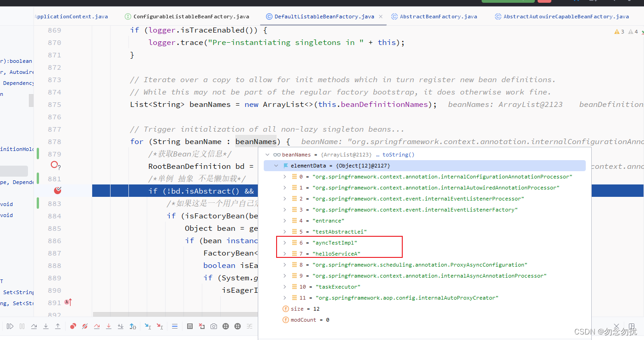Toggle the lambda breakpoint on line 891

[x=68, y=302]
